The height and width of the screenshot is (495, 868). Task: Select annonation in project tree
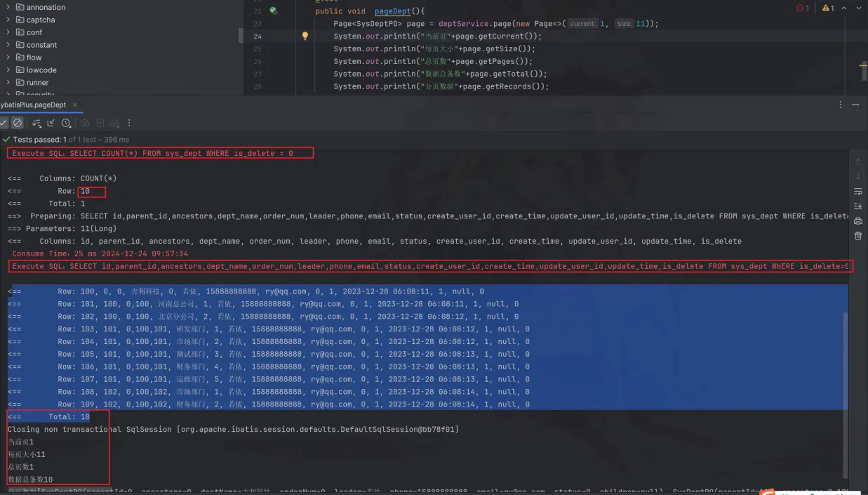(x=46, y=7)
